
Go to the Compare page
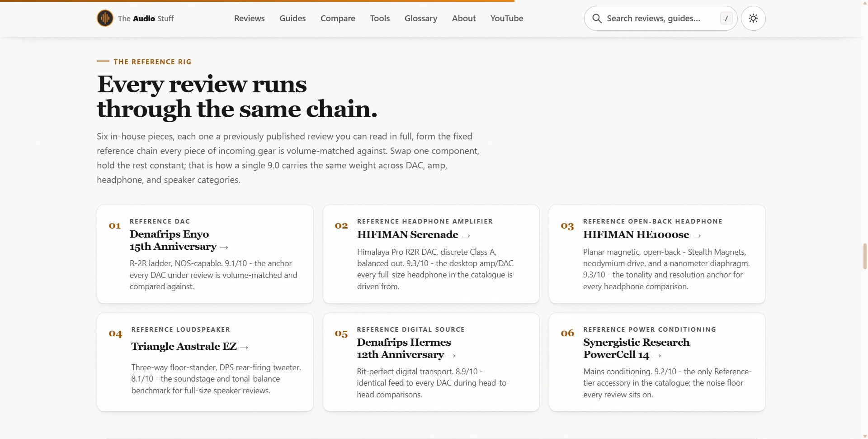pyautogui.click(x=338, y=19)
